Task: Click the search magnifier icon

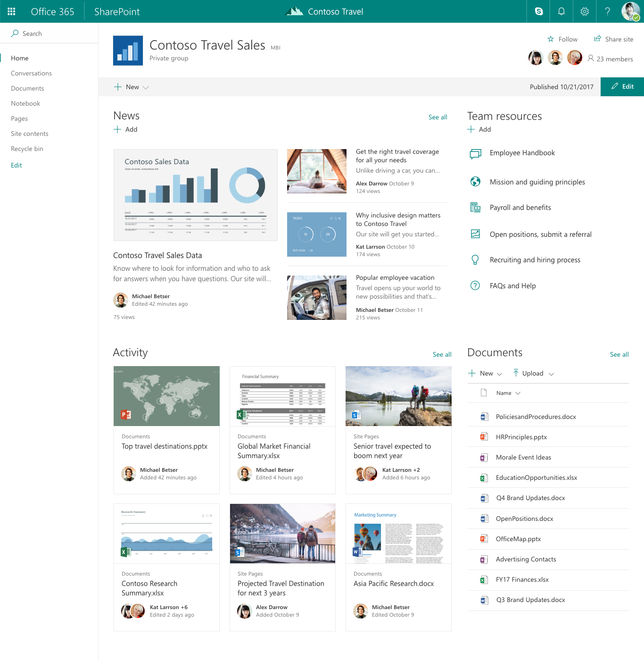Action: [x=16, y=33]
